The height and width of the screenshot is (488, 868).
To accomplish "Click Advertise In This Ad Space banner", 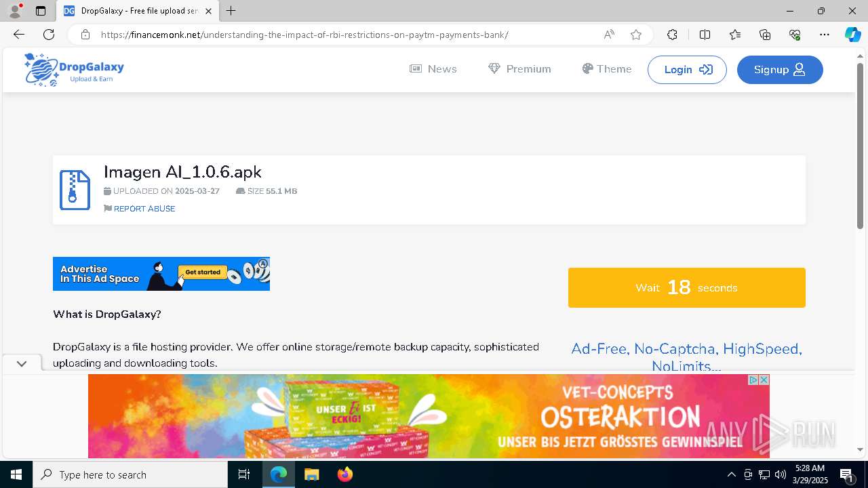I will pos(161,274).
